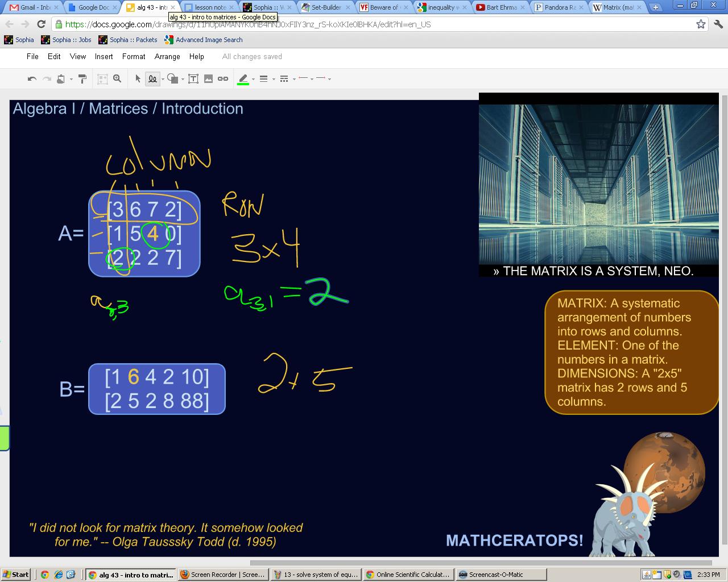The image size is (728, 582).
Task: Switch to the Select arrow tool
Action: click(137, 78)
